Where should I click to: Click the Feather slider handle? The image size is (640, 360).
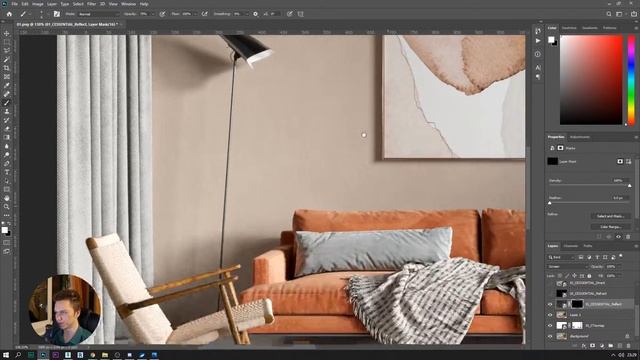(x=549, y=203)
